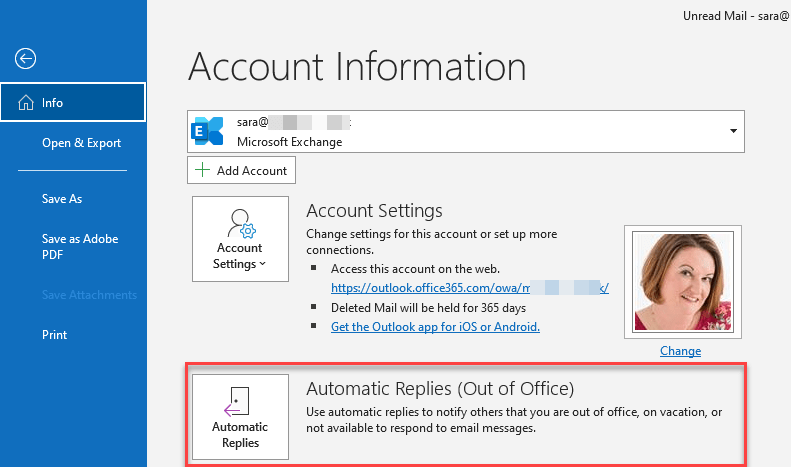This screenshot has height=467, width=791.
Task: Expand the Account Settings chevron
Action: (263, 265)
